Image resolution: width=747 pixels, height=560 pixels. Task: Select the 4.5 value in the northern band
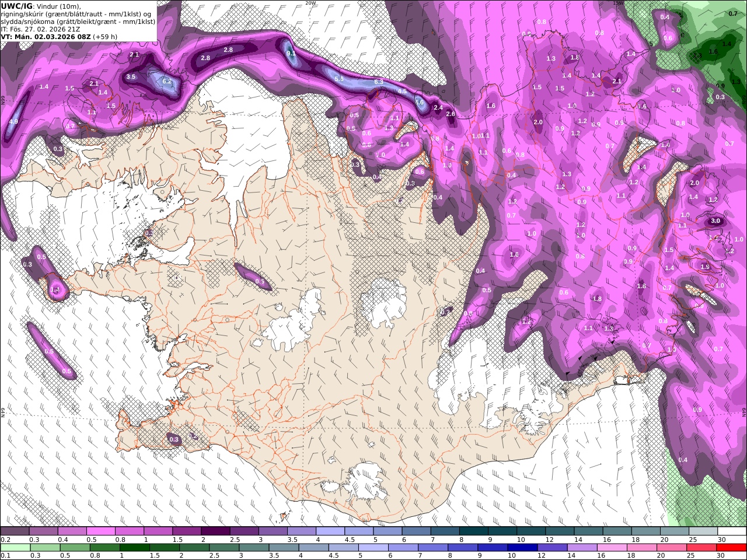click(x=402, y=91)
